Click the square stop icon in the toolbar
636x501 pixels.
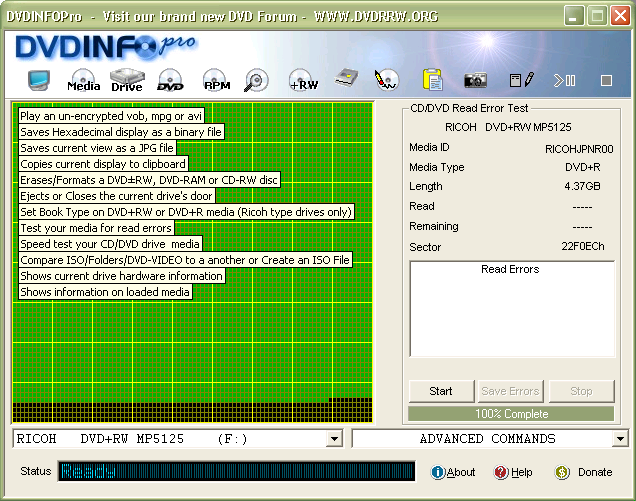[606, 80]
